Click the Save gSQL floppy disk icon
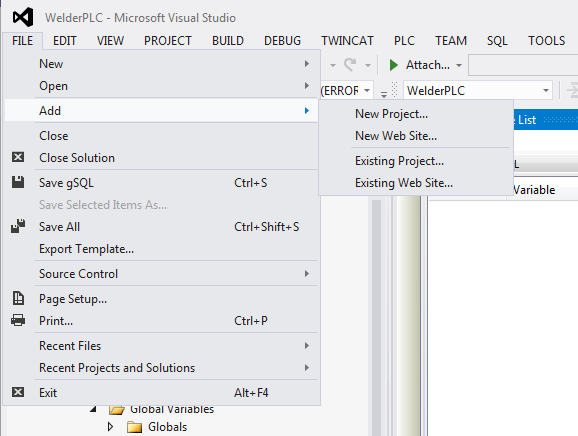 click(x=18, y=182)
